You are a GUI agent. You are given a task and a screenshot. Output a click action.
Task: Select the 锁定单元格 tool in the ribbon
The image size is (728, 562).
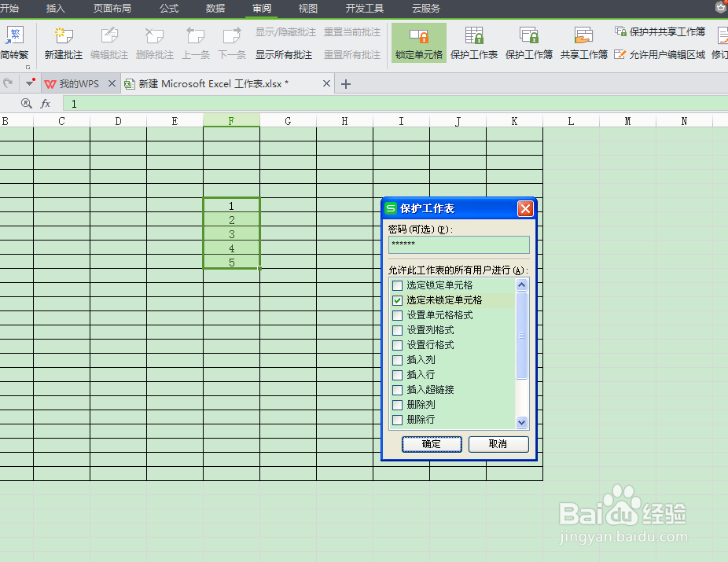419,42
